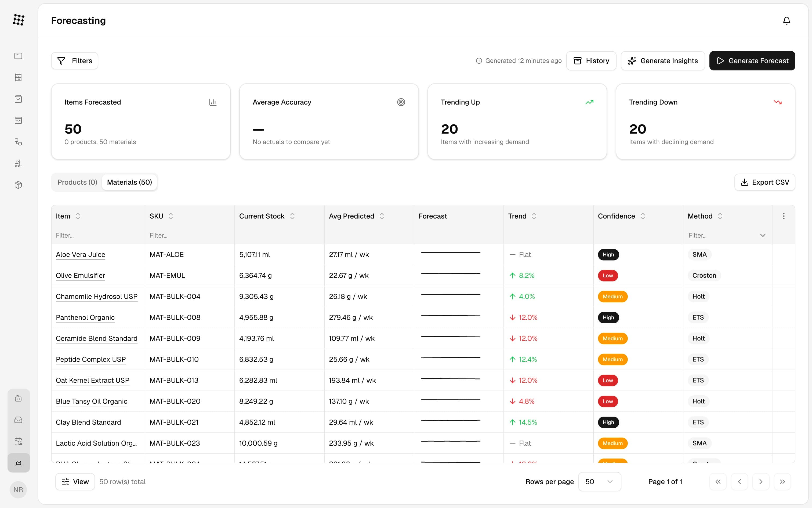Open forecast History
The height and width of the screenshot is (508, 812).
[x=591, y=61]
